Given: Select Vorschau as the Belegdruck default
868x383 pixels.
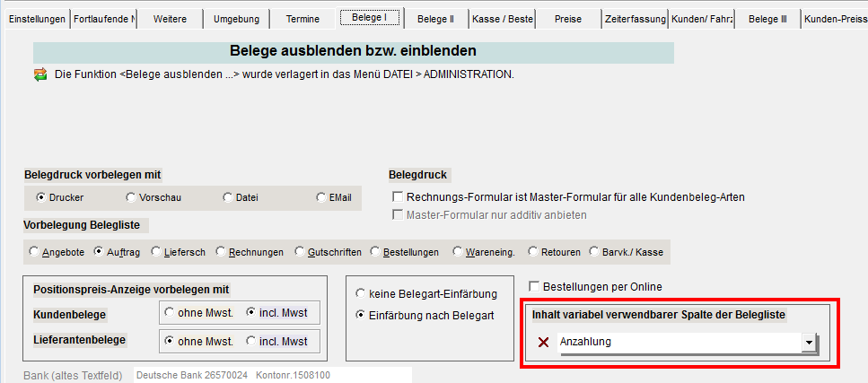Looking at the screenshot, I should (x=131, y=197).
